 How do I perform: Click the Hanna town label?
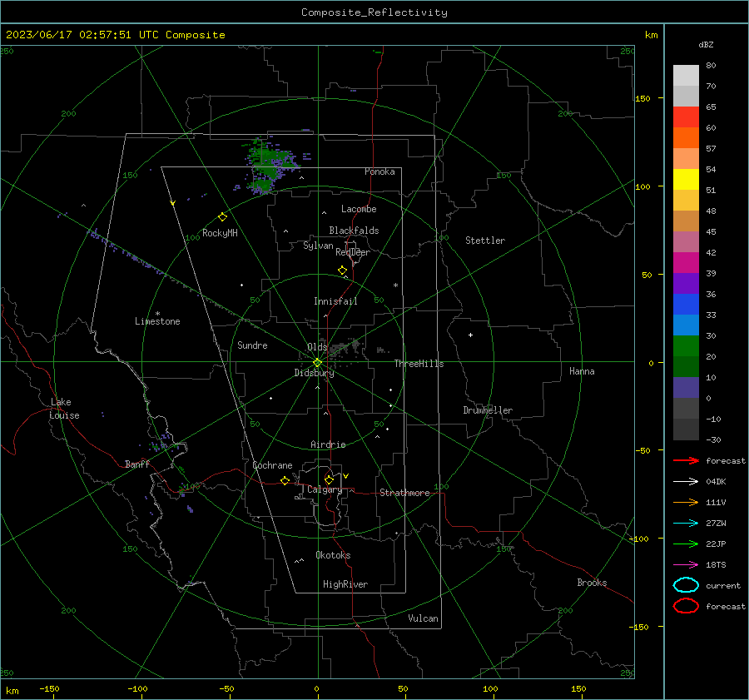582,371
